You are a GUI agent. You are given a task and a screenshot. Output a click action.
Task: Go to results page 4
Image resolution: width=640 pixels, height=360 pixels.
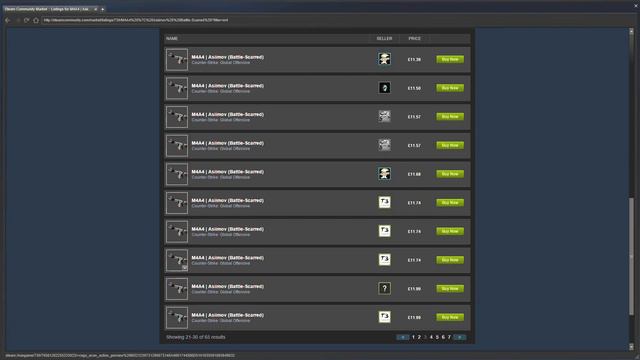[431, 337]
